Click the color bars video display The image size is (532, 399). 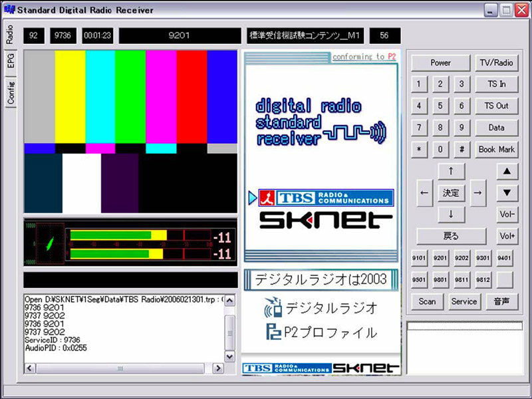pyautogui.click(x=130, y=132)
